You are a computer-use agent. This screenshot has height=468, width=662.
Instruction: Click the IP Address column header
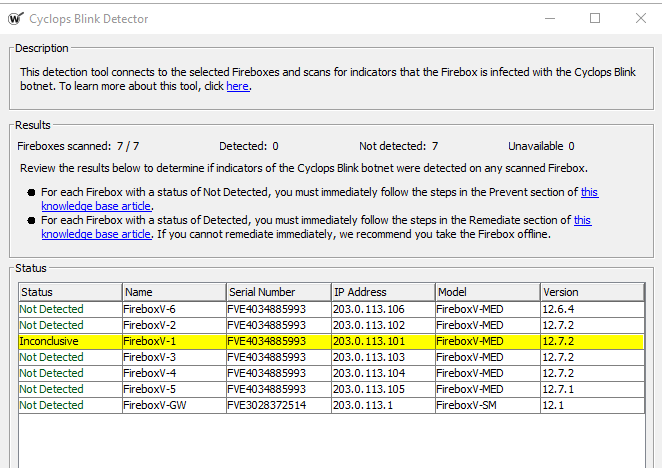pos(381,292)
